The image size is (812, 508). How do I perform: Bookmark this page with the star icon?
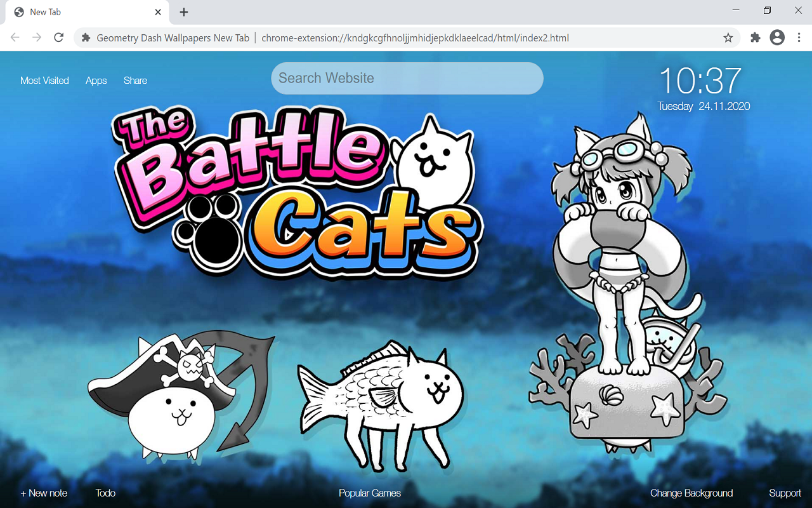coord(728,37)
